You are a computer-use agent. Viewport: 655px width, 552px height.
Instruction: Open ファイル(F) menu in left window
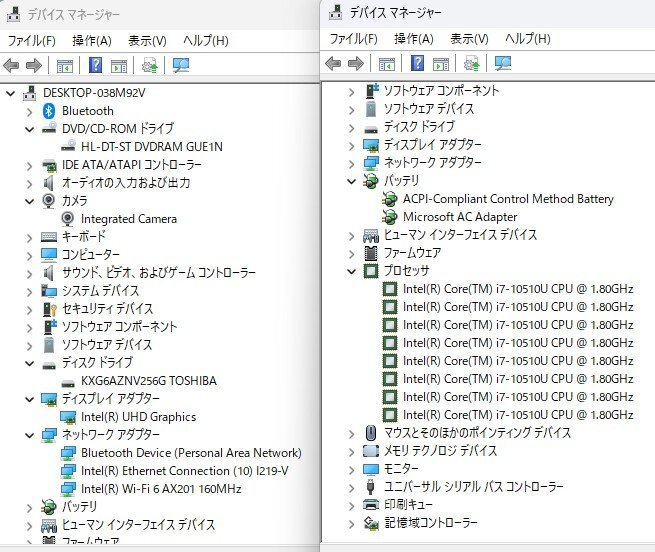(32, 41)
